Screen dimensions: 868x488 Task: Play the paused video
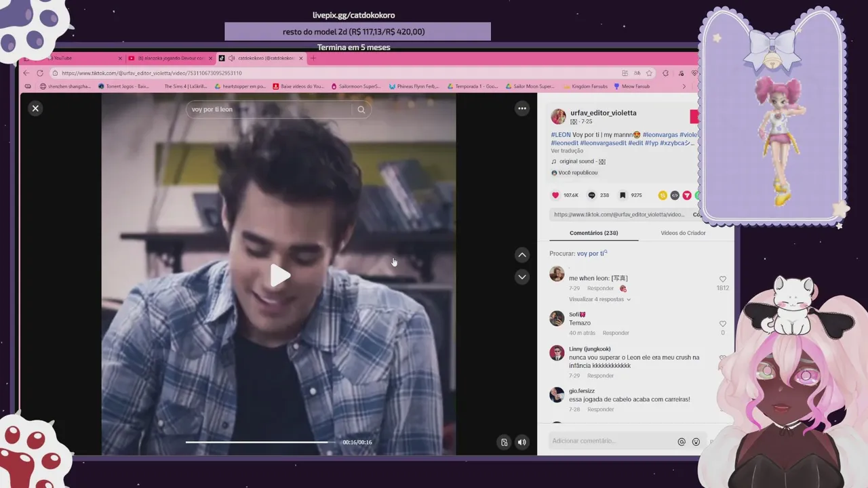pos(279,275)
